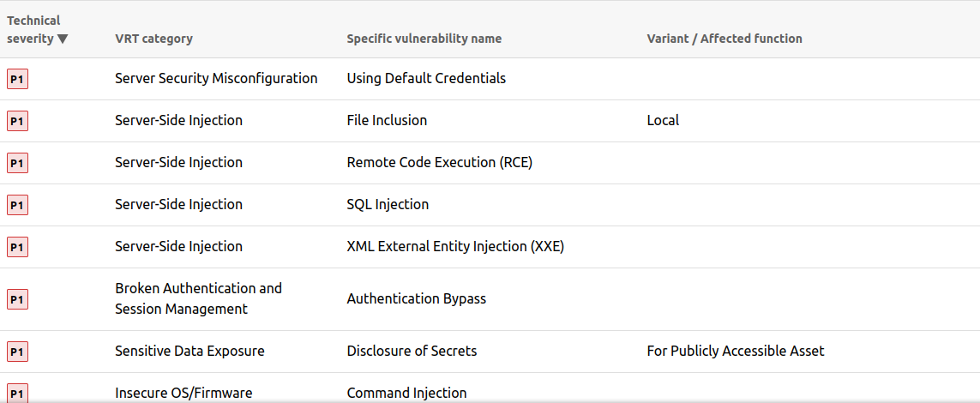Screen dimensions: 980x403
Task: Click the VRT category column header
Action: click(153, 39)
